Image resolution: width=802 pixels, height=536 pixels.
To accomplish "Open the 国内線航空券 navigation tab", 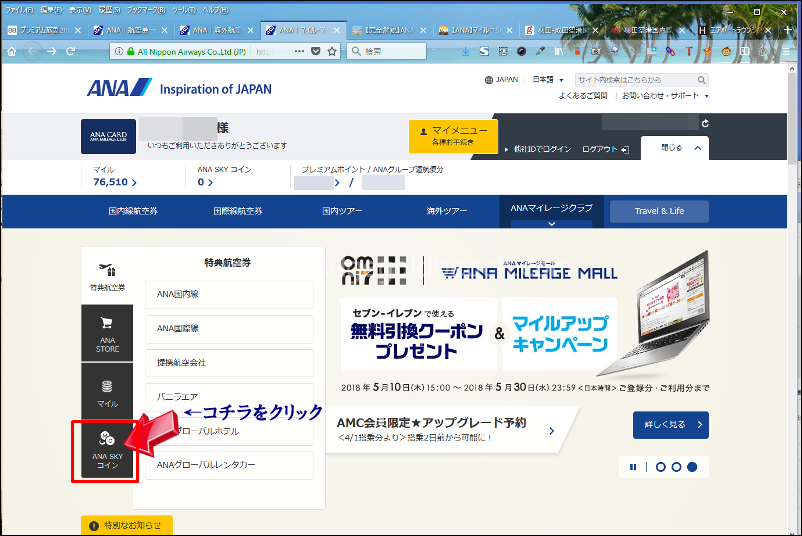I will [x=133, y=211].
